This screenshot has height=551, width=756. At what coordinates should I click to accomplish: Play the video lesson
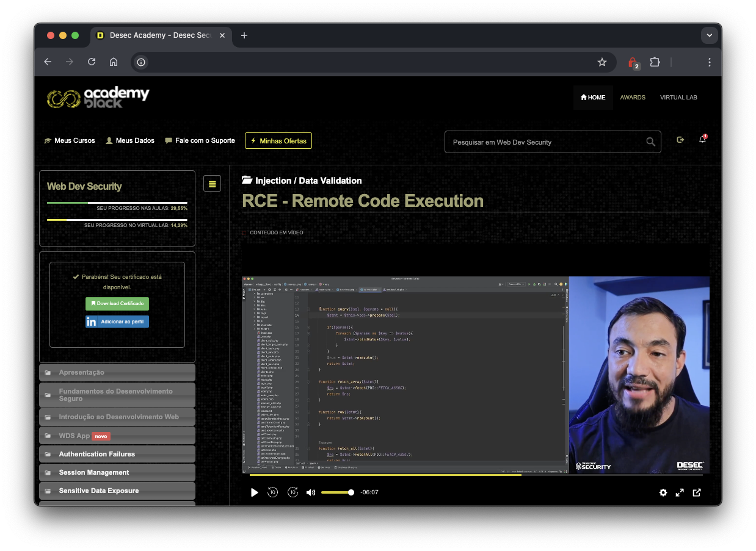pos(254,492)
